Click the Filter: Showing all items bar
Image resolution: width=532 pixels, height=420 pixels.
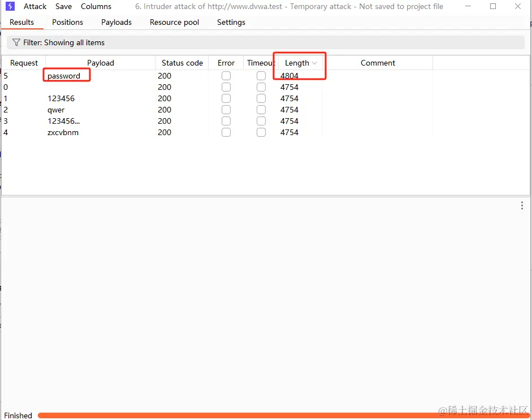[x=266, y=42]
